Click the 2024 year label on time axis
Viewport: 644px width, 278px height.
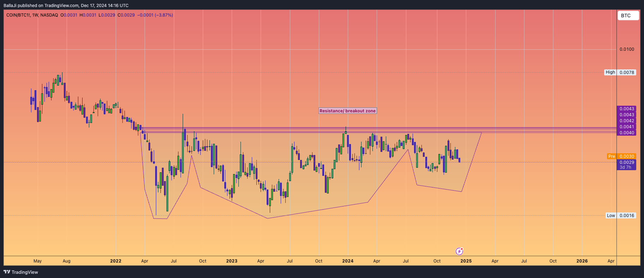pyautogui.click(x=348, y=261)
